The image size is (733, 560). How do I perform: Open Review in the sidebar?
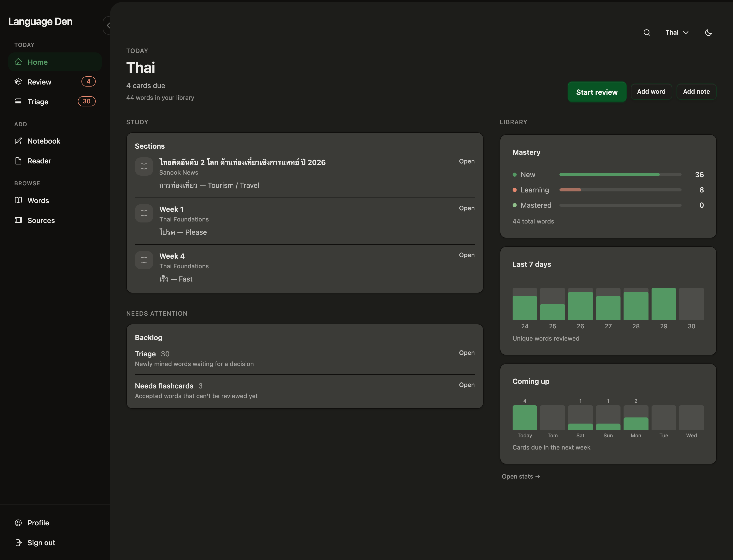pyautogui.click(x=55, y=82)
